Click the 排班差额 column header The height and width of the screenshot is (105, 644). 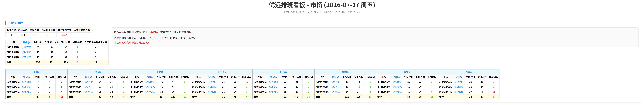tap(77, 42)
